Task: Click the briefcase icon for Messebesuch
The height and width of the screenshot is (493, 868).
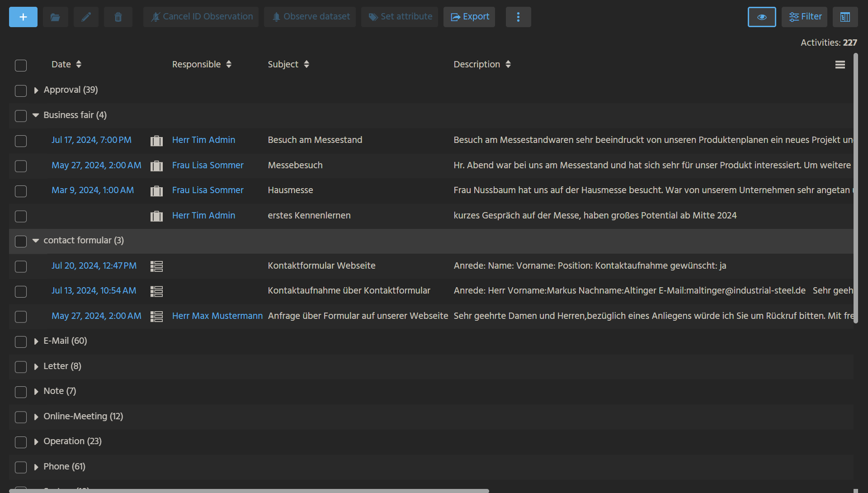Action: pyautogui.click(x=156, y=166)
